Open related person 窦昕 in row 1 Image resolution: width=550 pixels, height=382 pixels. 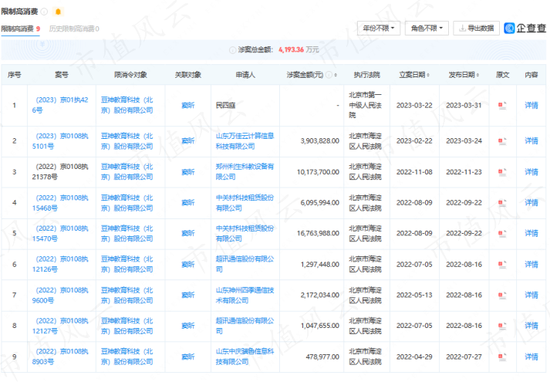coord(188,105)
